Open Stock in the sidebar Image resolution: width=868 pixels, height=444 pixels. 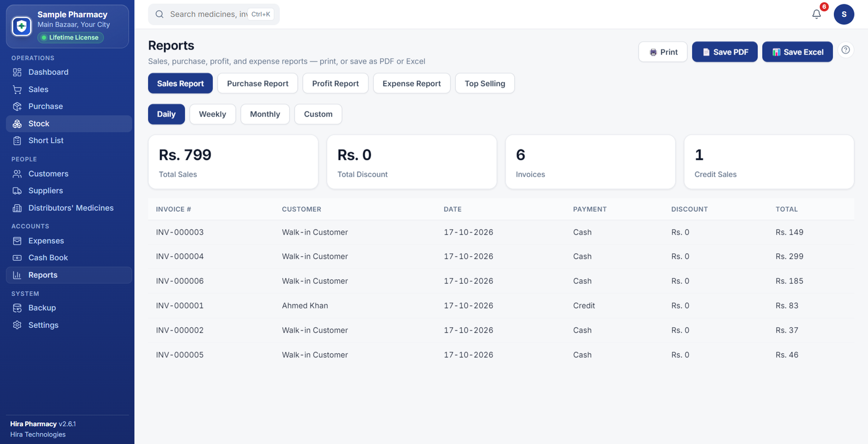(69, 124)
